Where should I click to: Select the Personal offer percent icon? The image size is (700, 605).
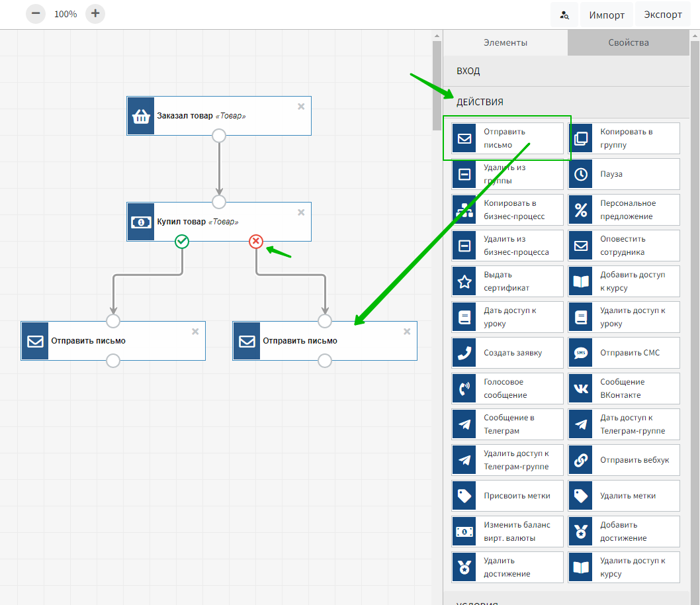tap(581, 210)
